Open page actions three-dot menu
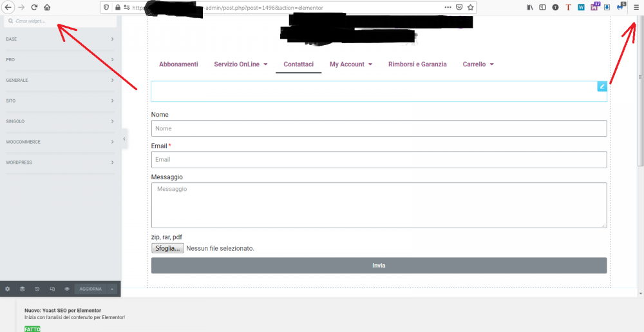The image size is (644, 332). tap(448, 7)
